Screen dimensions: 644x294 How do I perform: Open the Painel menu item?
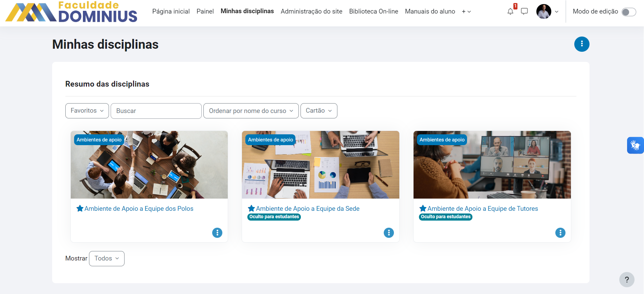point(205,12)
